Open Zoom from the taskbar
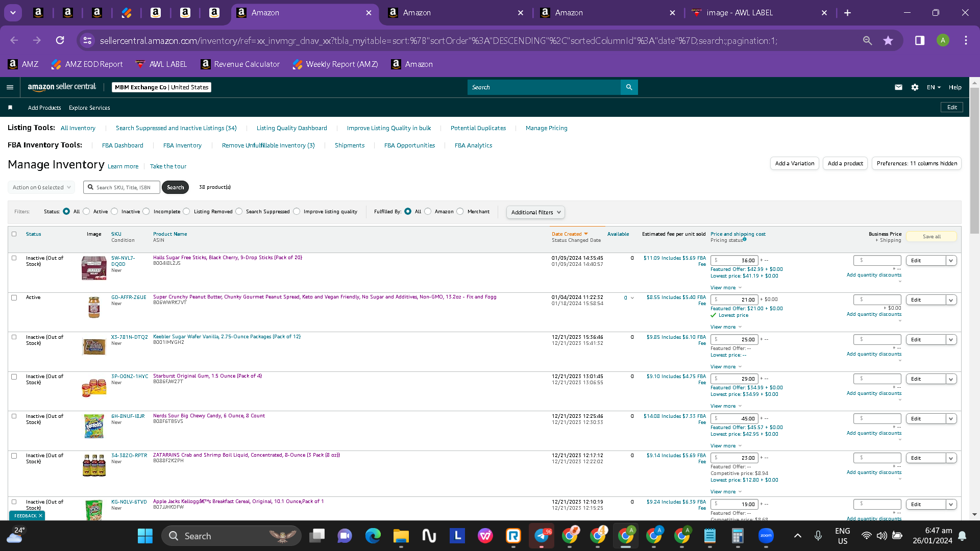 766,536
